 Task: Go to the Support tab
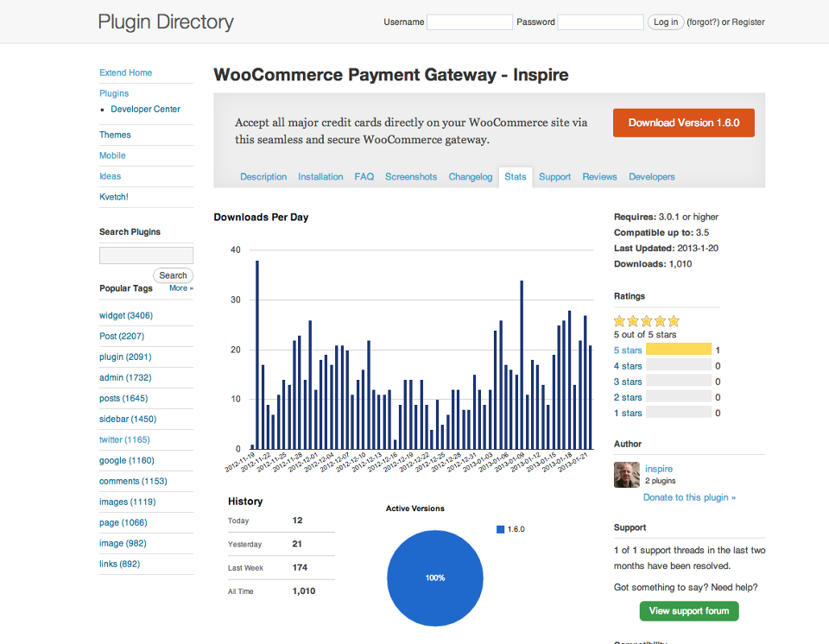(x=554, y=177)
